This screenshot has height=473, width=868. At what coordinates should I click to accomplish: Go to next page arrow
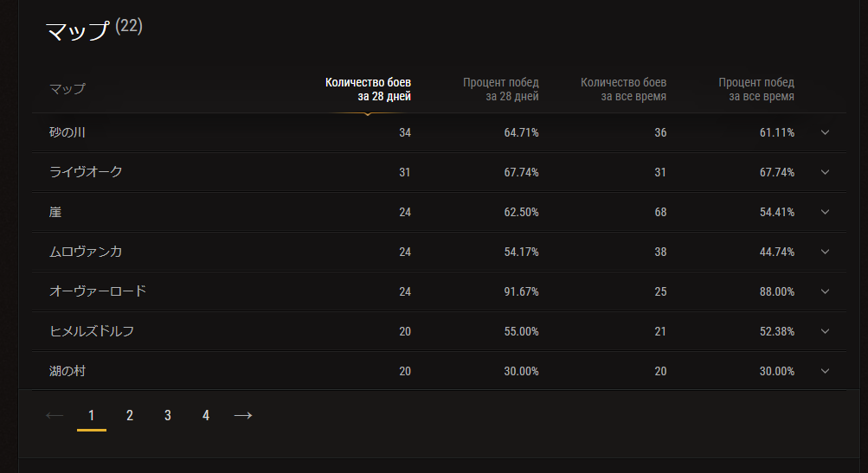click(x=243, y=415)
